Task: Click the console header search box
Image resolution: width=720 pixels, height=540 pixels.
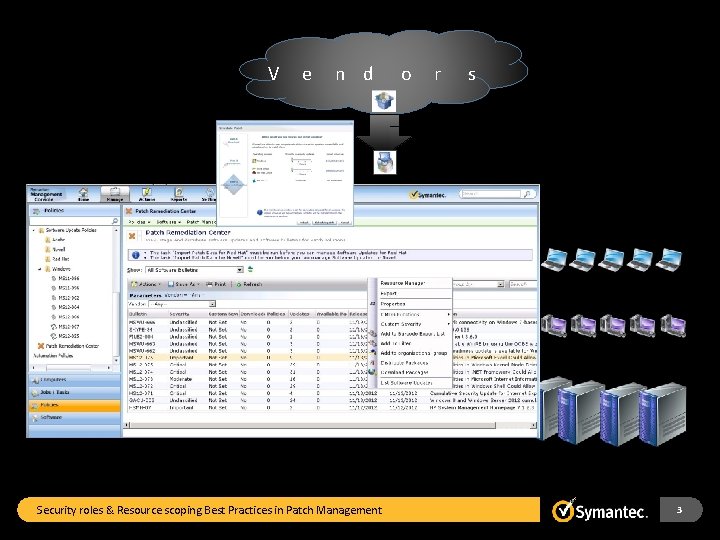Action: [491, 194]
